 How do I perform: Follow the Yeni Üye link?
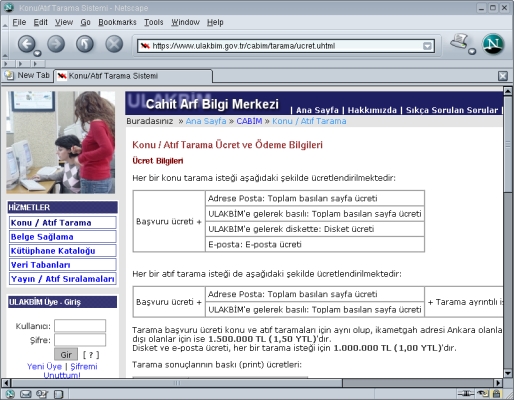coord(44,366)
